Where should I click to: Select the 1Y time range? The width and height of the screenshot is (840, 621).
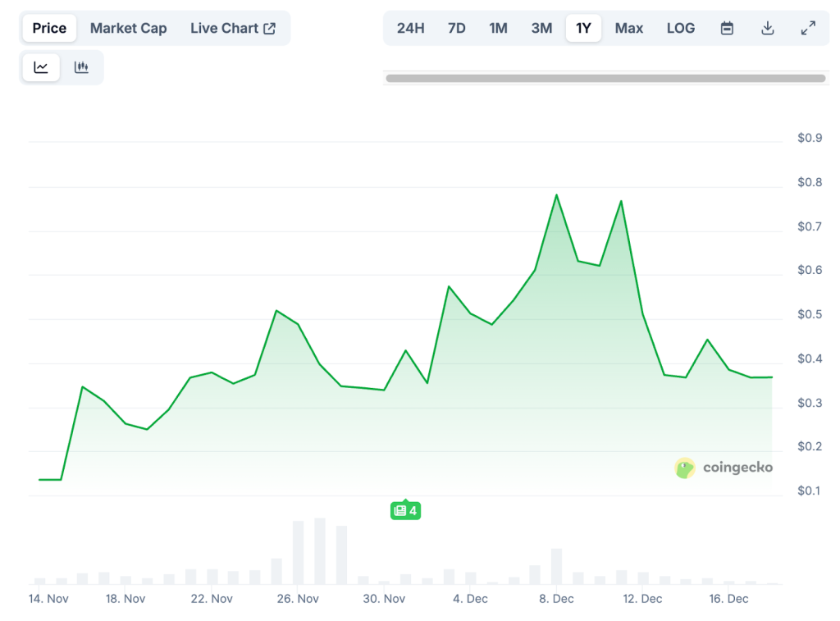[583, 28]
